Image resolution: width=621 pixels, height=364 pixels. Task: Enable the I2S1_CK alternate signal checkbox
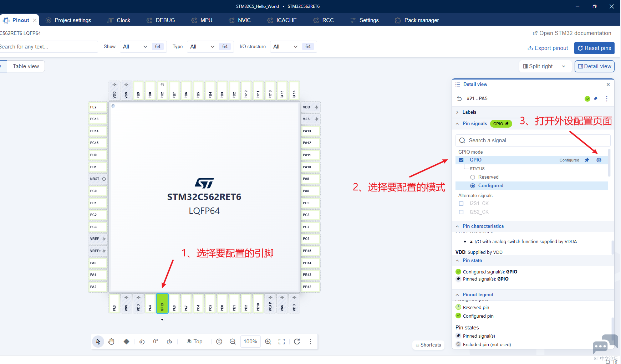coord(461,204)
